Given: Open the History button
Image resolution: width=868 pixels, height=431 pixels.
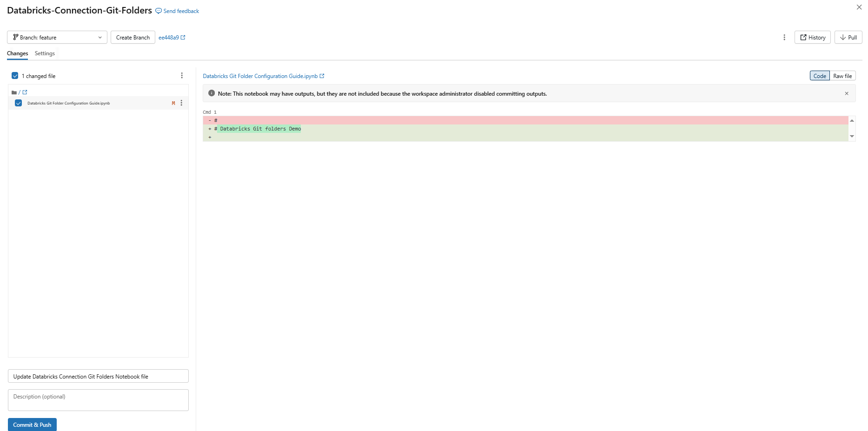Looking at the screenshot, I should [813, 37].
